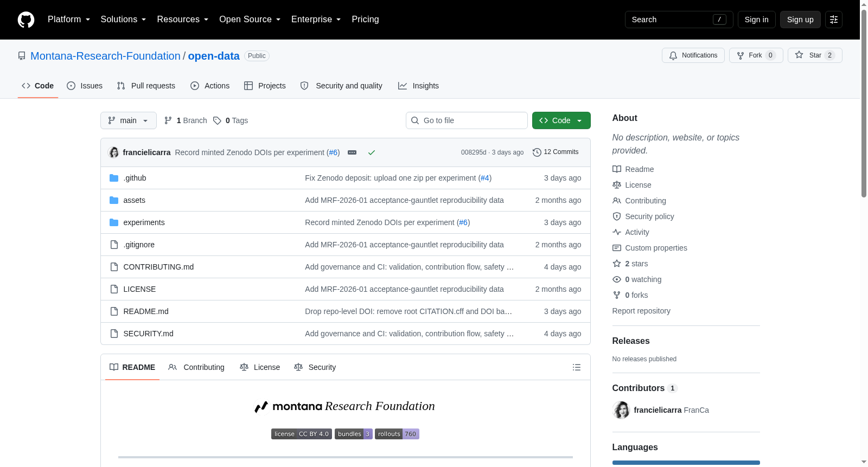Switch to Security and quality tab
This screenshot has width=868, height=467.
pyautogui.click(x=341, y=86)
